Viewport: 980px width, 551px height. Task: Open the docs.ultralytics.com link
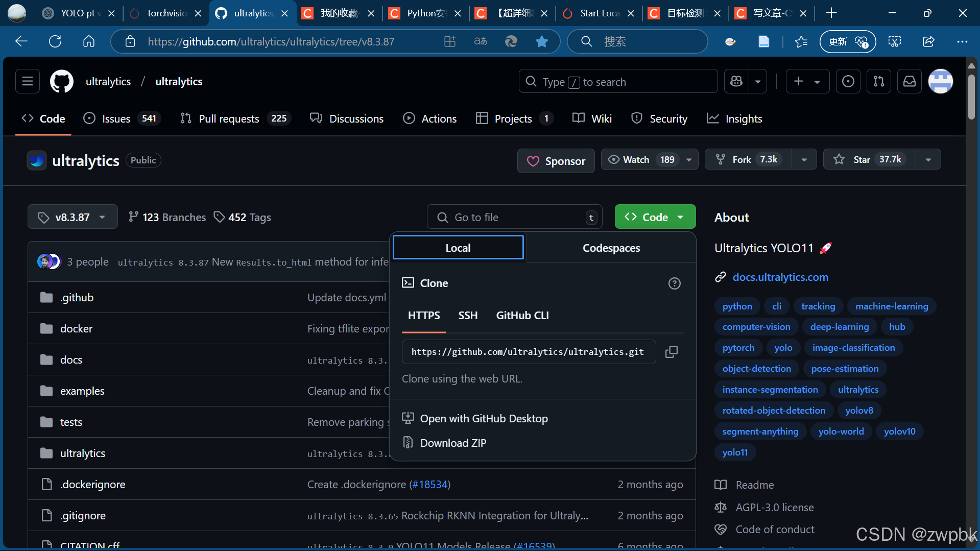(780, 277)
